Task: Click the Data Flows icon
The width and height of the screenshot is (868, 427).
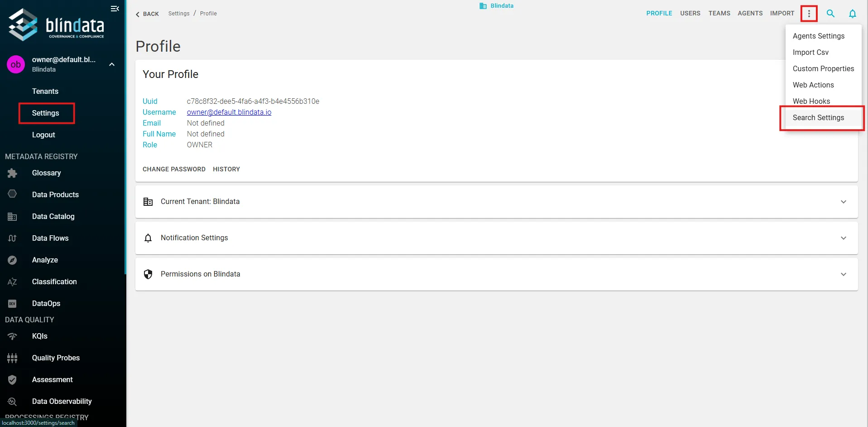Action: click(x=12, y=238)
